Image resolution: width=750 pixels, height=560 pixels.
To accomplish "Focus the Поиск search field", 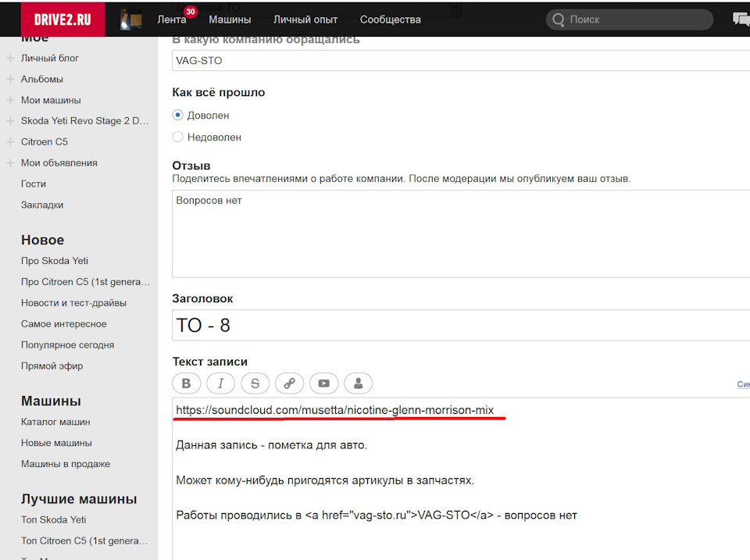I will (629, 20).
